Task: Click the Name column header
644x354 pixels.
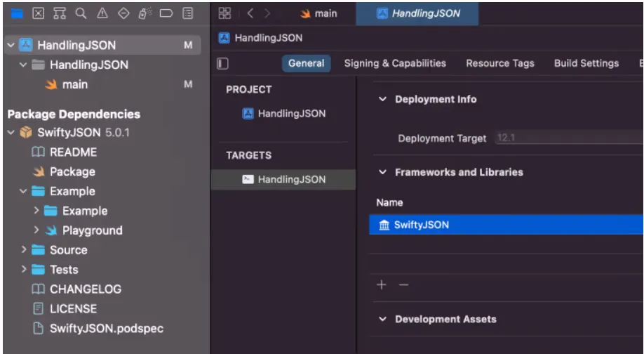Action: (x=389, y=202)
